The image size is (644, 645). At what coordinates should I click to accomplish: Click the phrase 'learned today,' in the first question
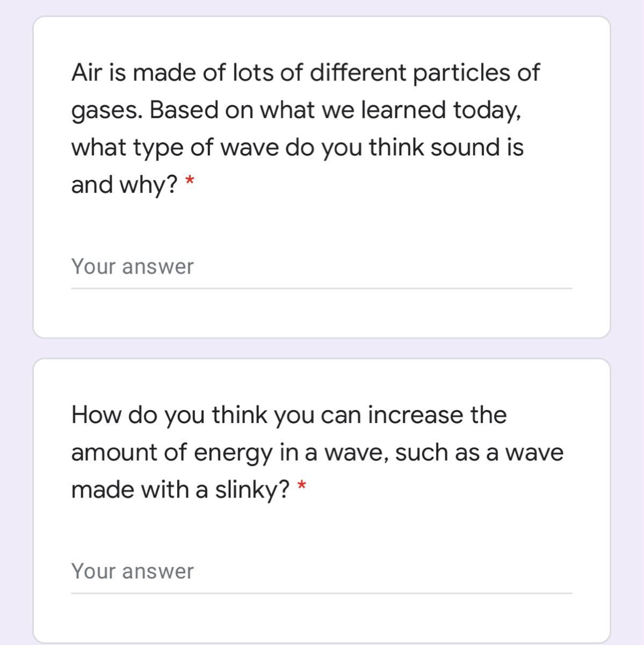pos(440,110)
